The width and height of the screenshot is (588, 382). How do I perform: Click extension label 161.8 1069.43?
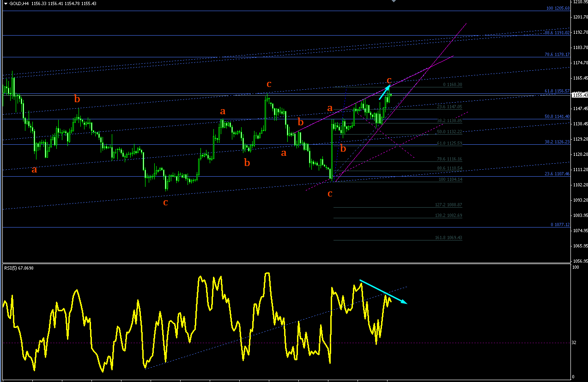tap(449, 237)
